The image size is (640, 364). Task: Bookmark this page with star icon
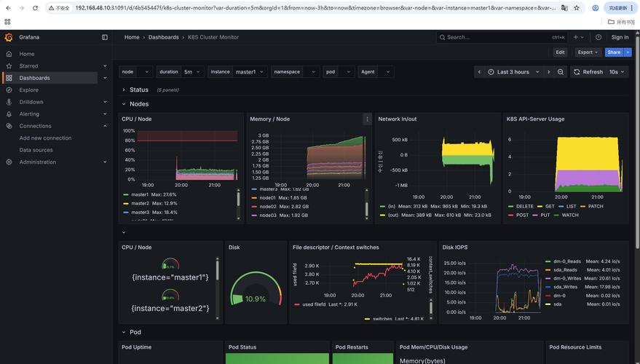(577, 8)
